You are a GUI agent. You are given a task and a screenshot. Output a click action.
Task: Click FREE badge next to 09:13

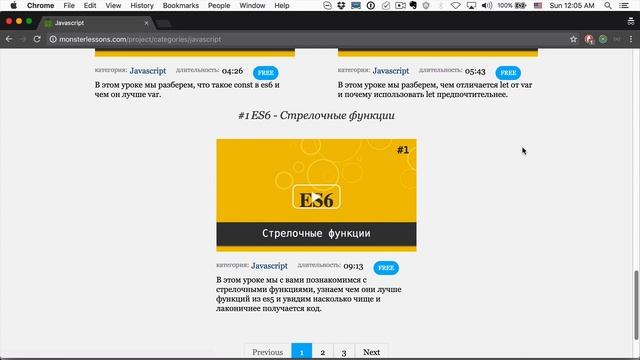click(x=386, y=268)
